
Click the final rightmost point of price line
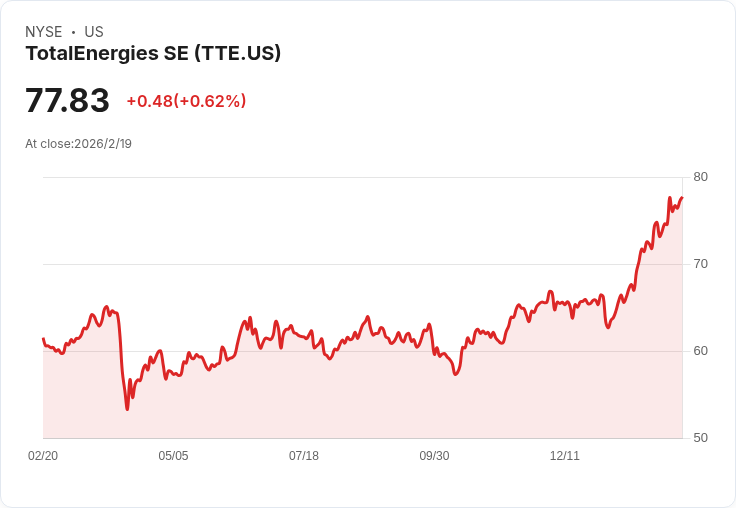[682, 197]
